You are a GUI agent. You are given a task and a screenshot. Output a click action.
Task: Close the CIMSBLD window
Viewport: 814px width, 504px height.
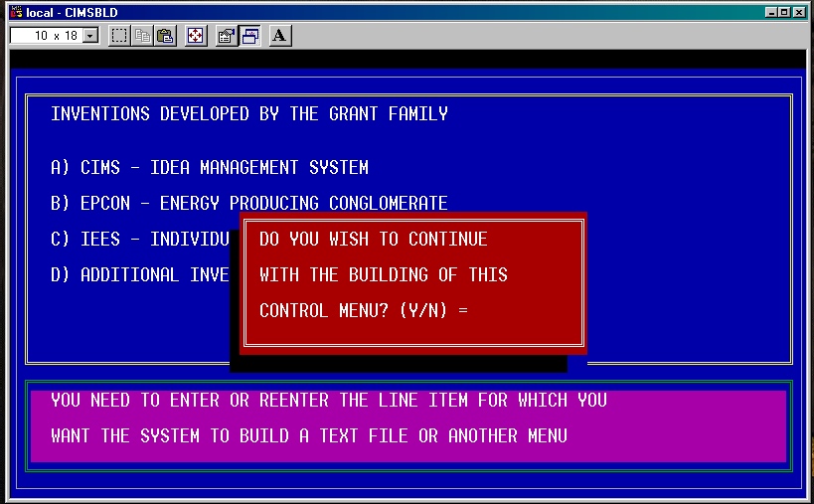tap(799, 12)
